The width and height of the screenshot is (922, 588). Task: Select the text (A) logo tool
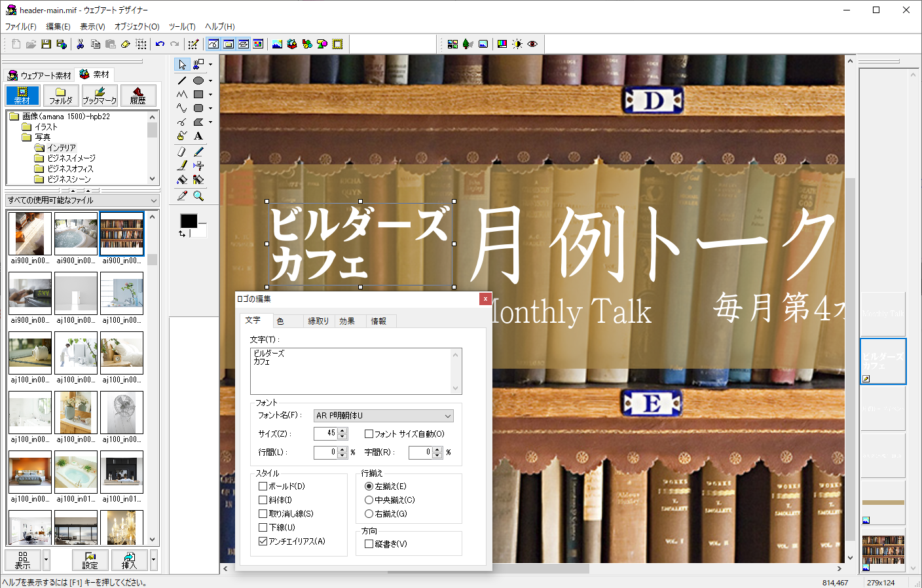coord(198,136)
